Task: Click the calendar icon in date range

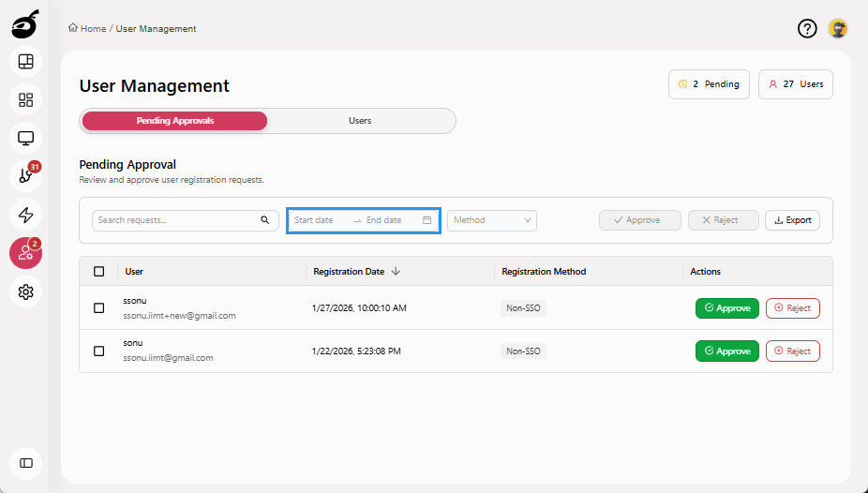Action: tap(427, 220)
